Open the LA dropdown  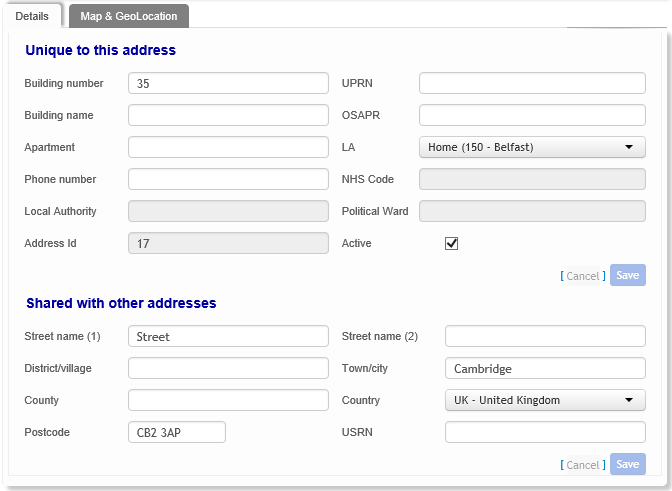(x=532, y=147)
